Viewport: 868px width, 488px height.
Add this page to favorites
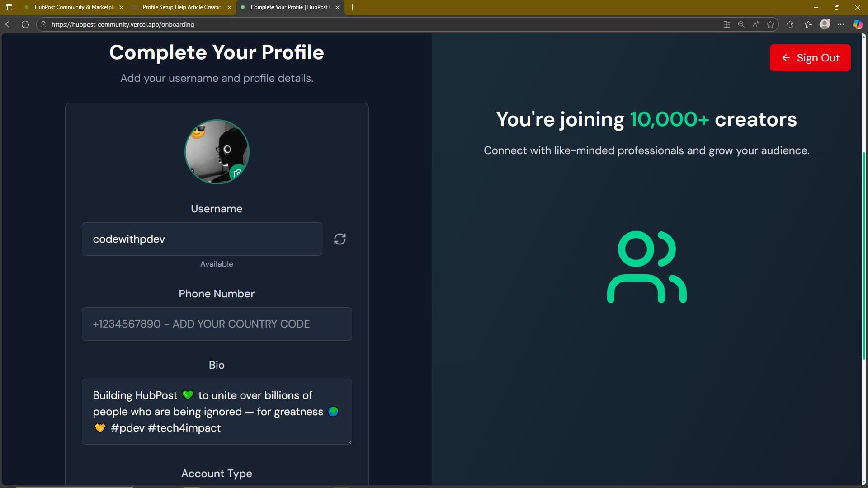click(x=770, y=24)
